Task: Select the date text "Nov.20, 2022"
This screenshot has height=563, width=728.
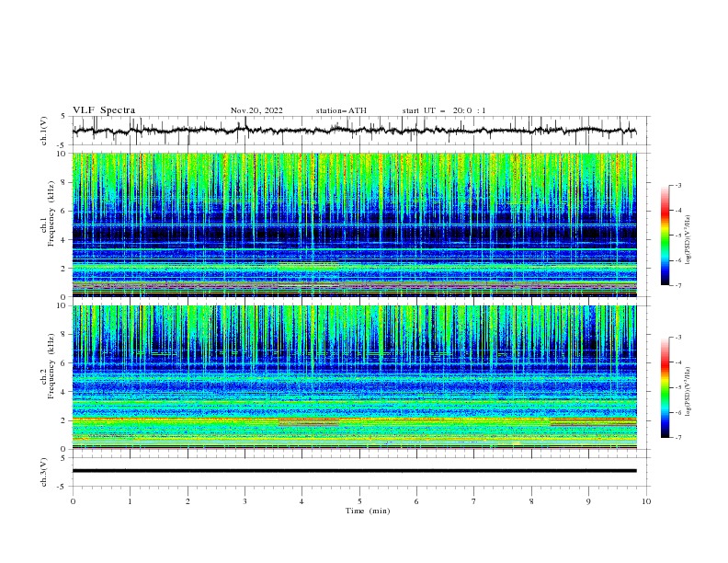Action: [256, 110]
